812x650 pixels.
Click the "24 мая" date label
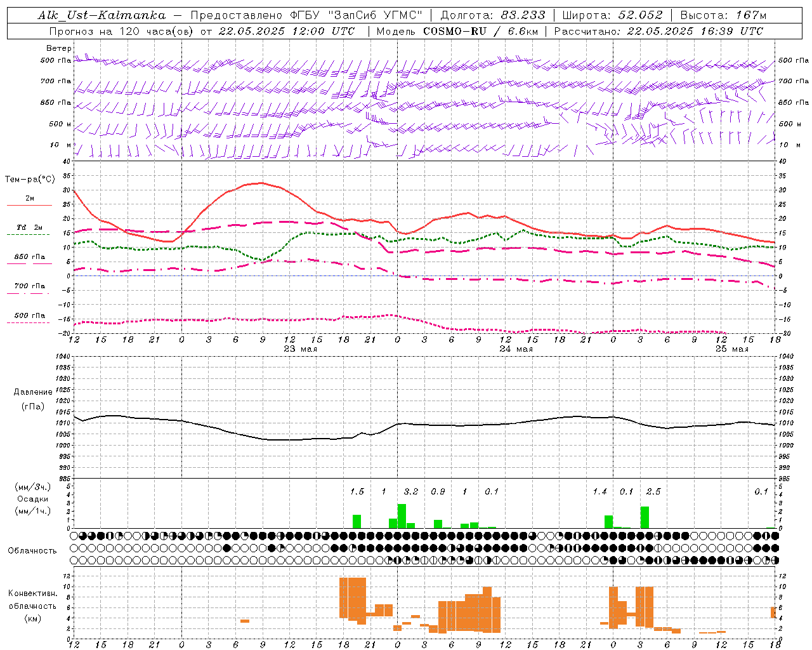[516, 348]
